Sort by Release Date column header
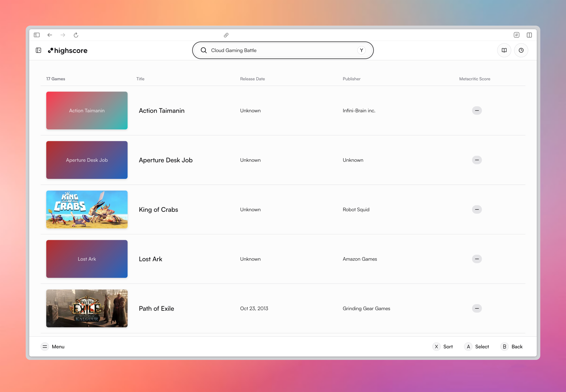This screenshot has width=566, height=392. (x=252, y=79)
